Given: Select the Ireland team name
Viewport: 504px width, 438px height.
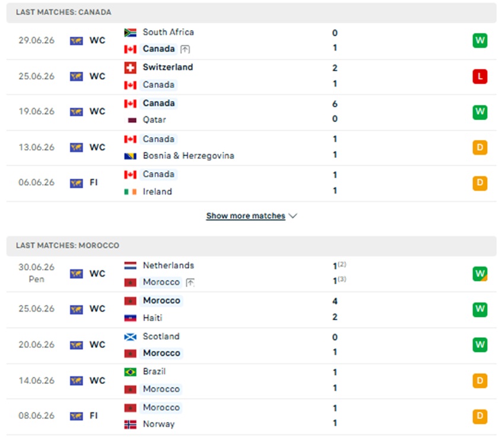Looking at the screenshot, I should (157, 192).
